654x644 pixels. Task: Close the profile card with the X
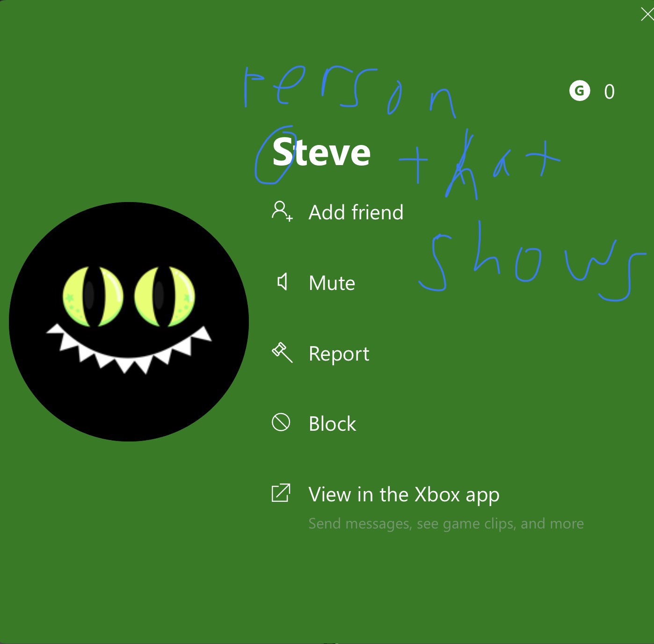647,14
